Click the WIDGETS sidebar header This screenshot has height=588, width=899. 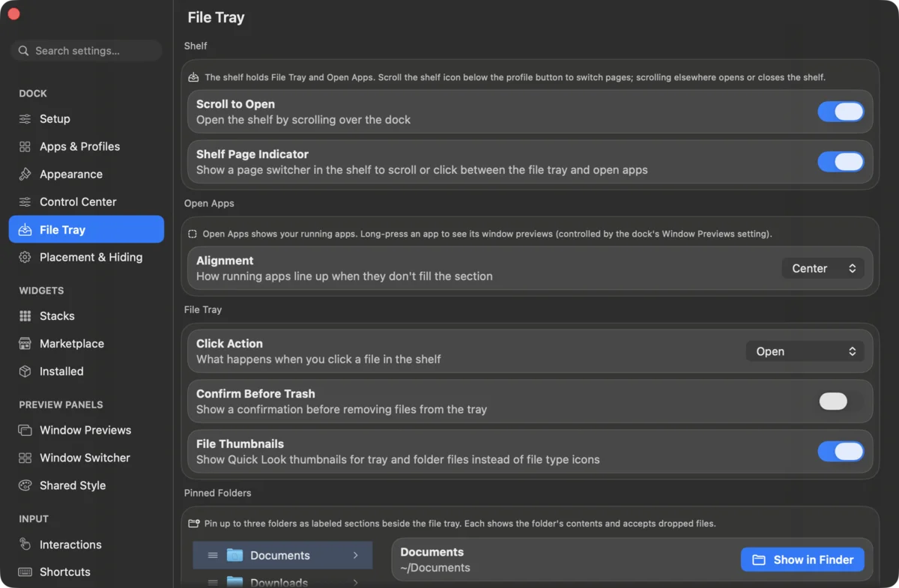pyautogui.click(x=41, y=291)
